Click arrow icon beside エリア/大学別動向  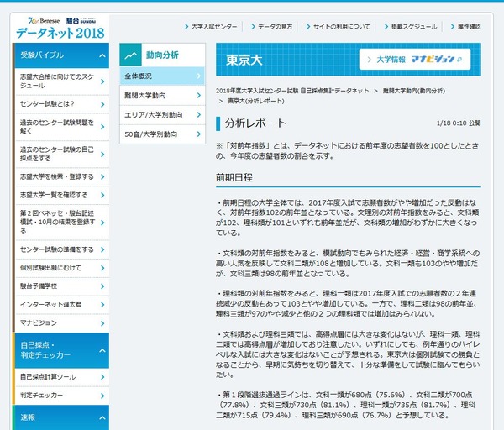(199, 114)
